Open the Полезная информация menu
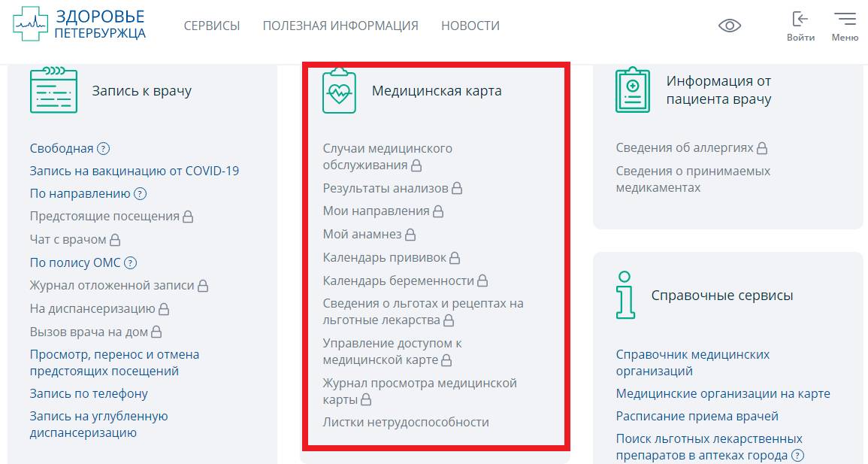 coord(340,26)
